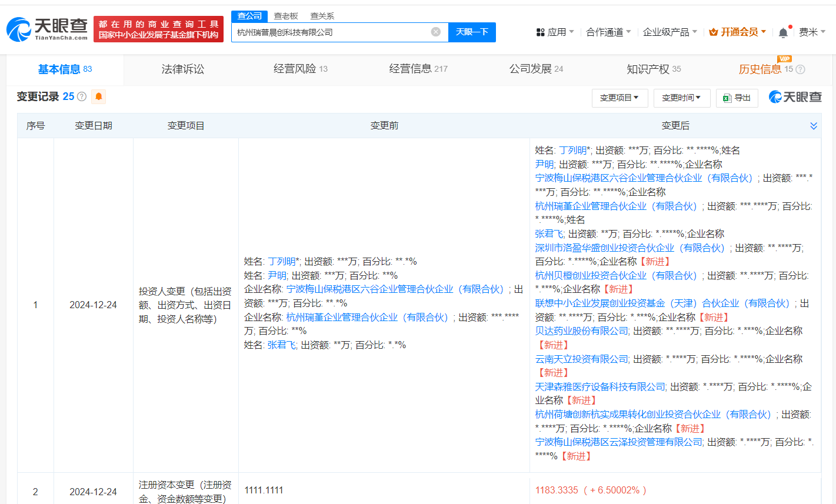The height and width of the screenshot is (504, 836).
Task: Click the 变更记录 section title
Action: click(38, 96)
